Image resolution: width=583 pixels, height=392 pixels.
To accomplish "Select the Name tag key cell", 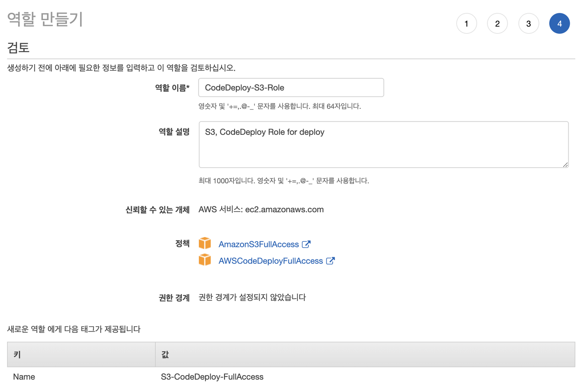I will pos(24,377).
